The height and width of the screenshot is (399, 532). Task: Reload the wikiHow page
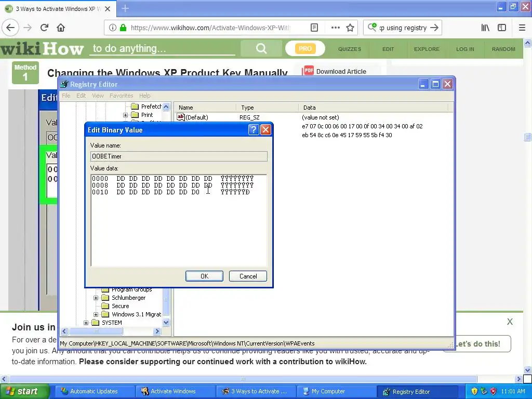[x=44, y=28]
